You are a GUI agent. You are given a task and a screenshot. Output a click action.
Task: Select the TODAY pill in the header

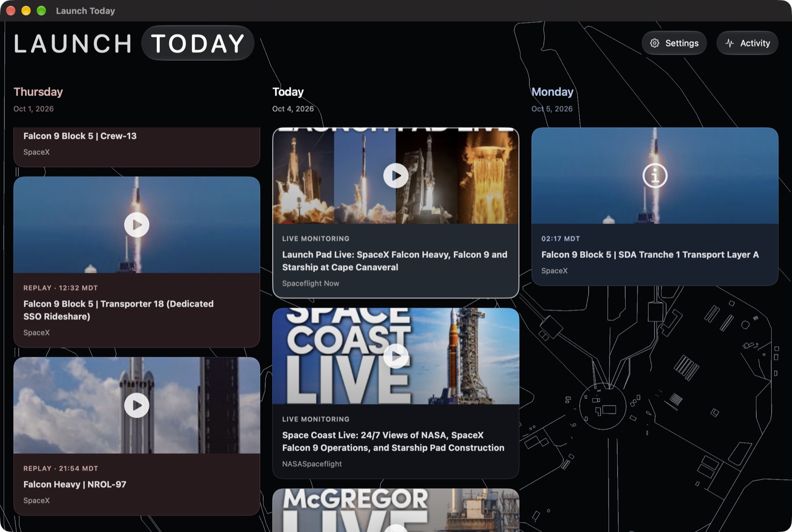pos(198,43)
